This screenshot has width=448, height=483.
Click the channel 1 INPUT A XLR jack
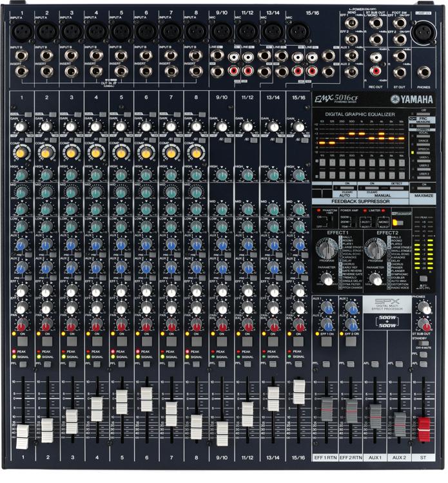click(x=22, y=30)
